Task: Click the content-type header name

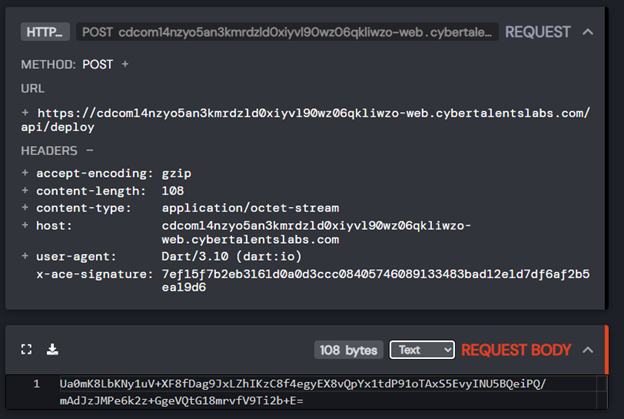Action: [x=84, y=208]
